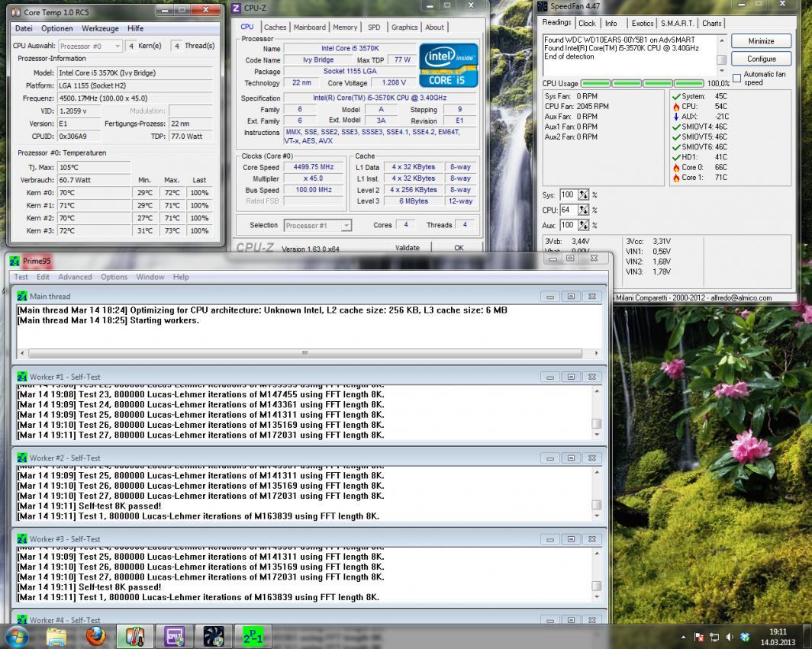The image size is (812, 649).
Task: Click the Core Temp title bar icon
Action: coord(16,12)
